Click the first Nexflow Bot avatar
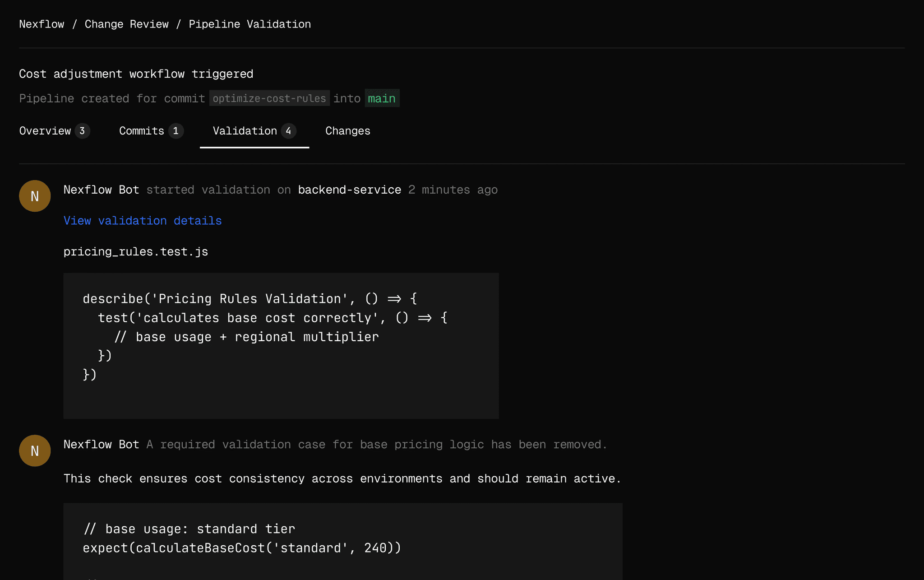The width and height of the screenshot is (924, 580). click(x=35, y=196)
